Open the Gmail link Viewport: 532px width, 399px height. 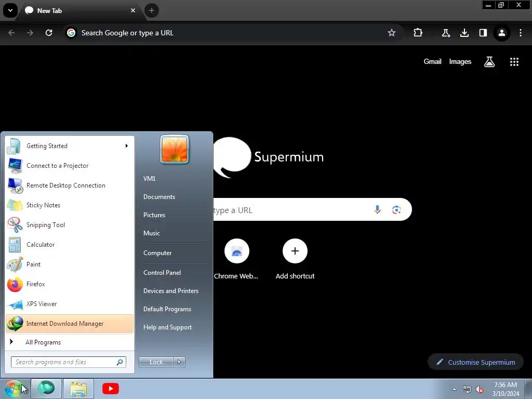[432, 61]
